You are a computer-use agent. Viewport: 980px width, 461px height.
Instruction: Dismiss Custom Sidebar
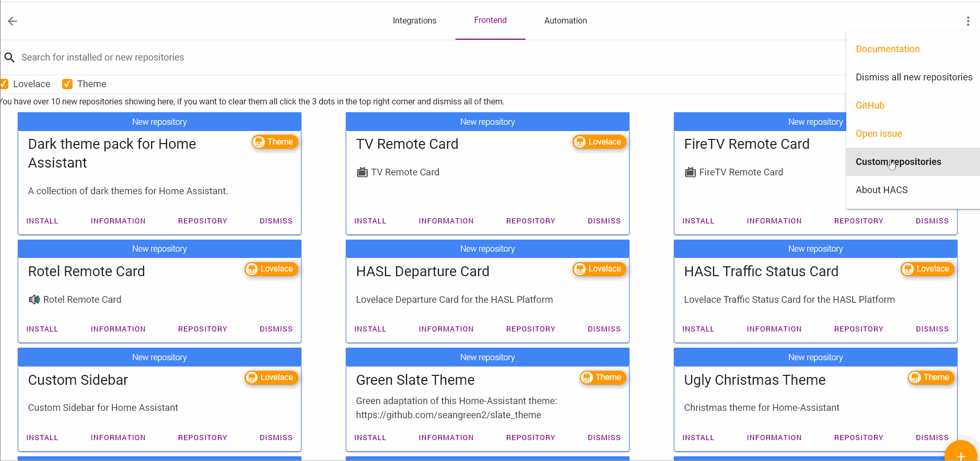pos(276,438)
